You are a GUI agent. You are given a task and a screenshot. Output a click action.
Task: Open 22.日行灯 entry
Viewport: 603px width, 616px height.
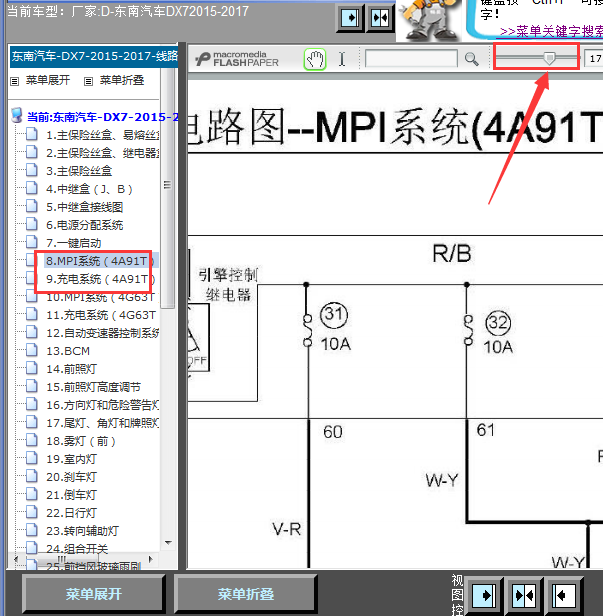point(71,513)
